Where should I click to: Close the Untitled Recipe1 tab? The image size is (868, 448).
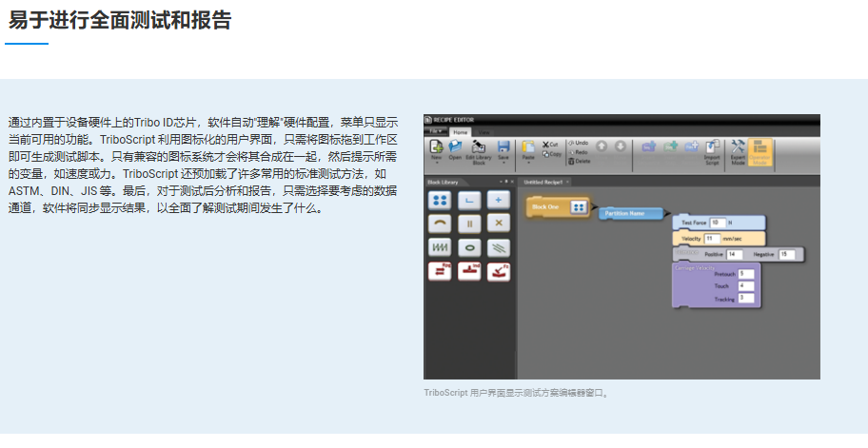coord(567,182)
